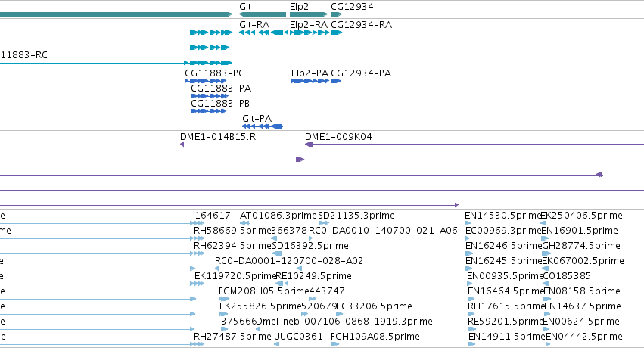
Task: Select the RH58669.5prime EST label
Action: click(232, 231)
